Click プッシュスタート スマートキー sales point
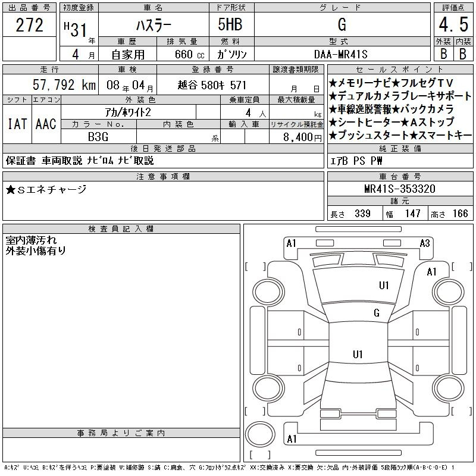The image size is (476, 476). [x=400, y=136]
